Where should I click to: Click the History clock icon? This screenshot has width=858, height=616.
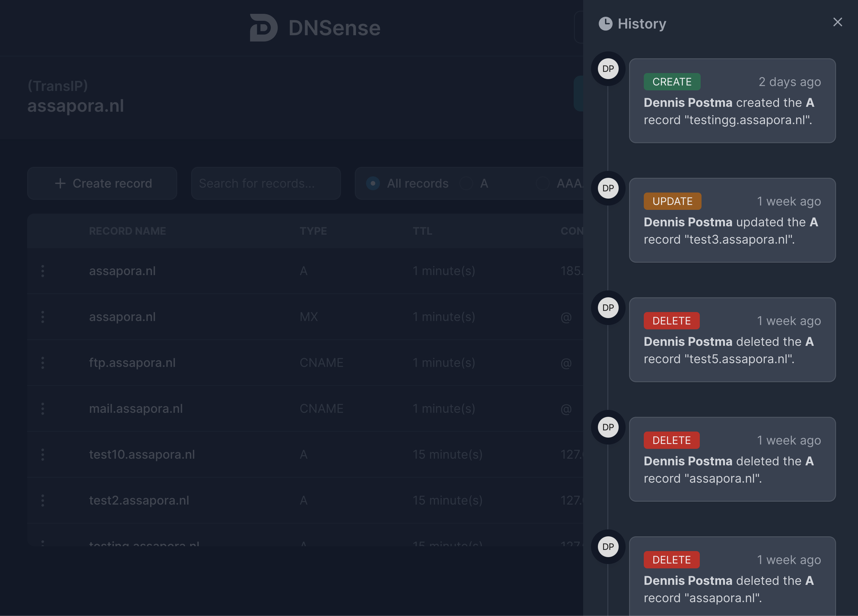(x=605, y=23)
